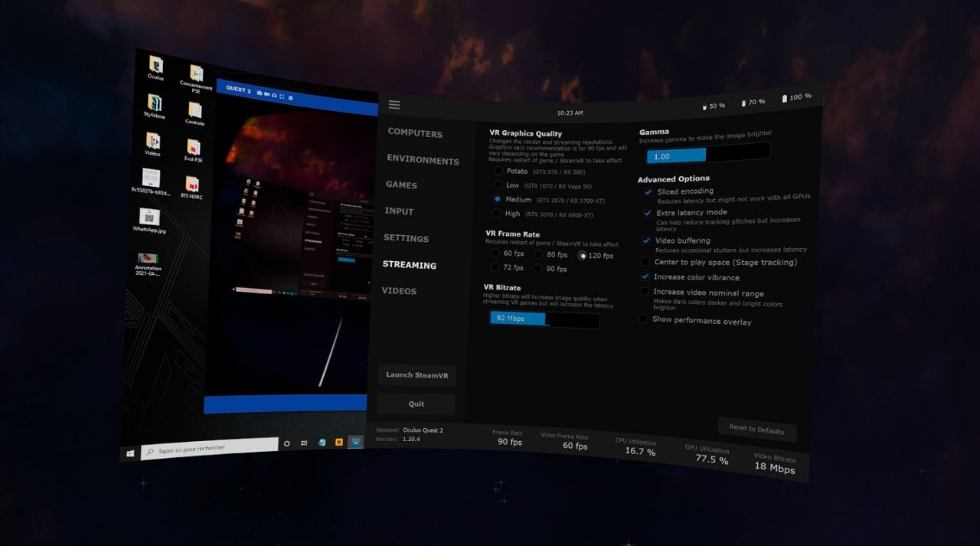Select Potato graphics quality
980x546 pixels.
[498, 171]
